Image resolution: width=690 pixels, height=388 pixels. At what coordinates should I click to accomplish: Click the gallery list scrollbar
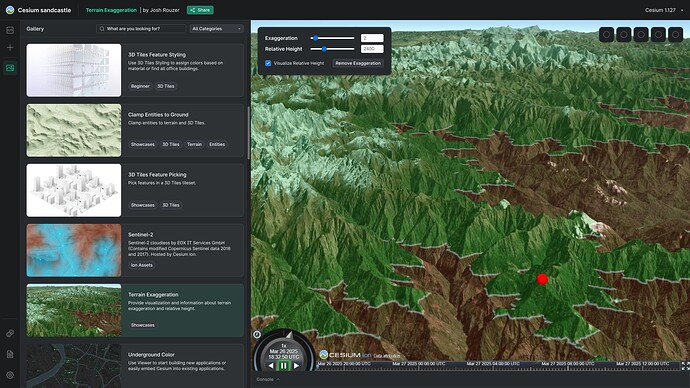pyautogui.click(x=249, y=132)
